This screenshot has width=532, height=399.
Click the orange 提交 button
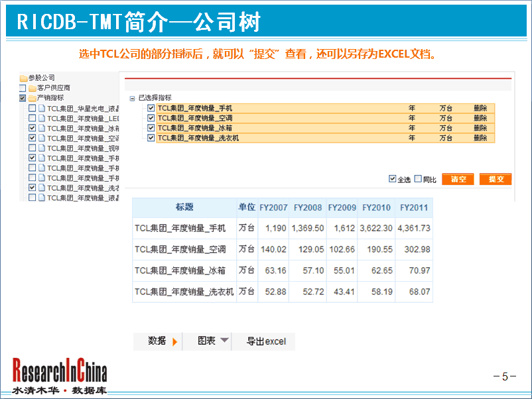496,179
